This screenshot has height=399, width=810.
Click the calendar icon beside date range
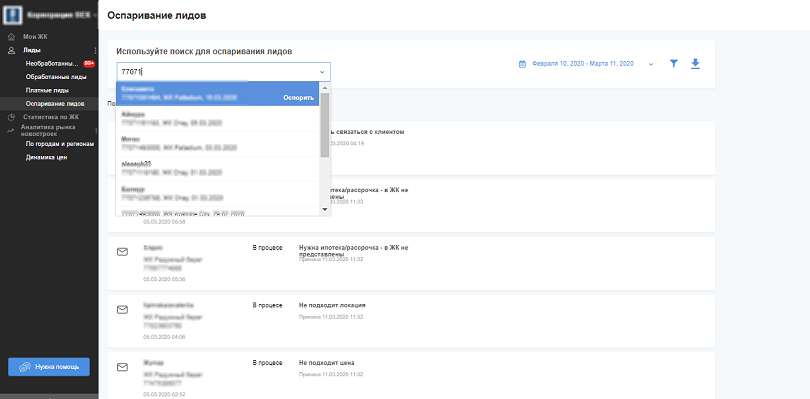(522, 64)
